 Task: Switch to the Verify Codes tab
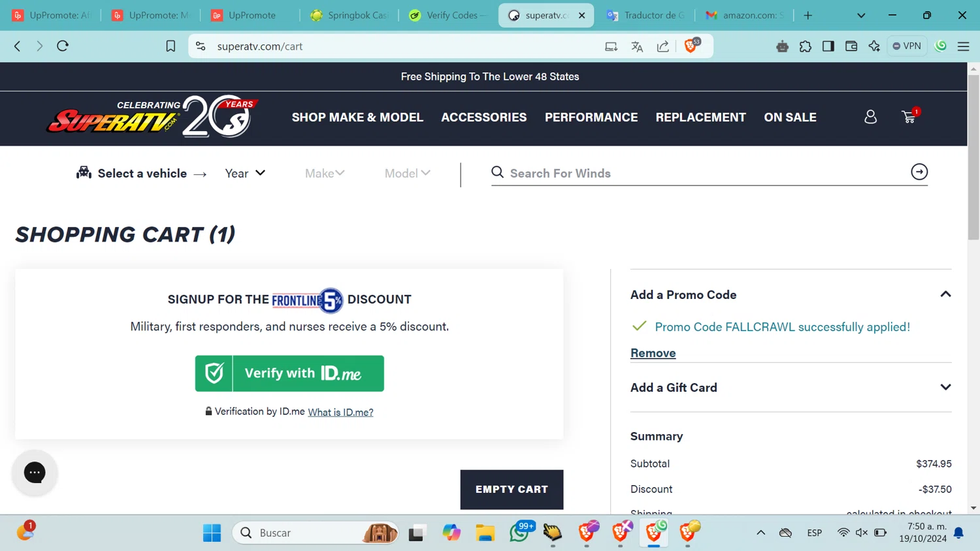coord(448,15)
